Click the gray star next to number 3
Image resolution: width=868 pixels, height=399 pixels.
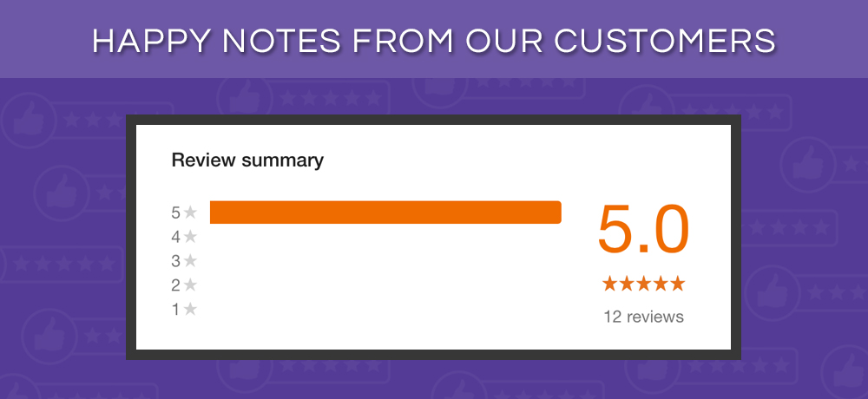(x=190, y=260)
